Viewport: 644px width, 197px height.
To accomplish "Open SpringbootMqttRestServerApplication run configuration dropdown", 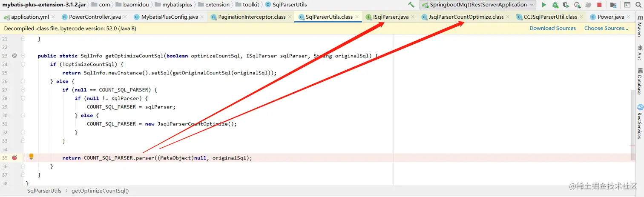I will pos(477,5).
